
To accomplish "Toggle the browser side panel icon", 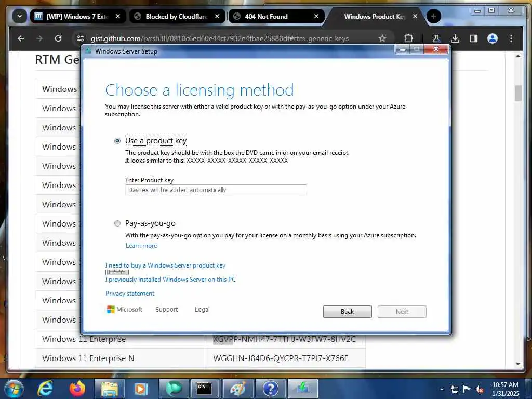I will click(x=474, y=38).
